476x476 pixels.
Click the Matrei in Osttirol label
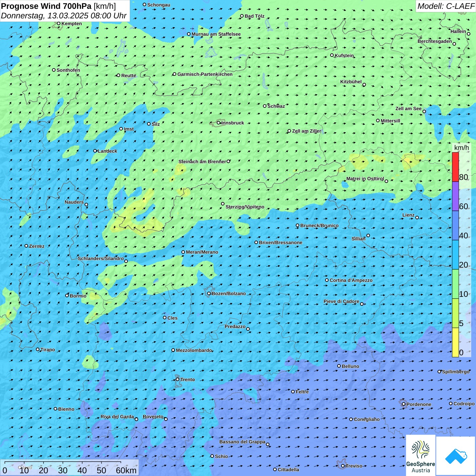[365, 178]
